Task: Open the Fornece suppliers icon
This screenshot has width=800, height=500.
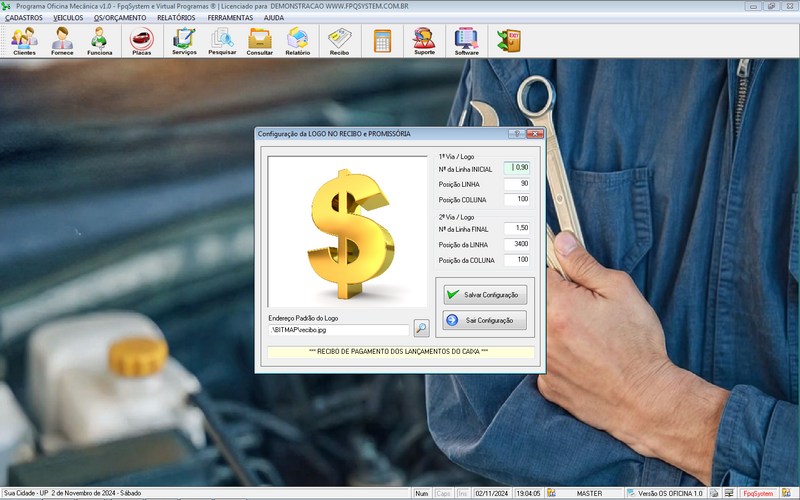Action: coord(62,41)
